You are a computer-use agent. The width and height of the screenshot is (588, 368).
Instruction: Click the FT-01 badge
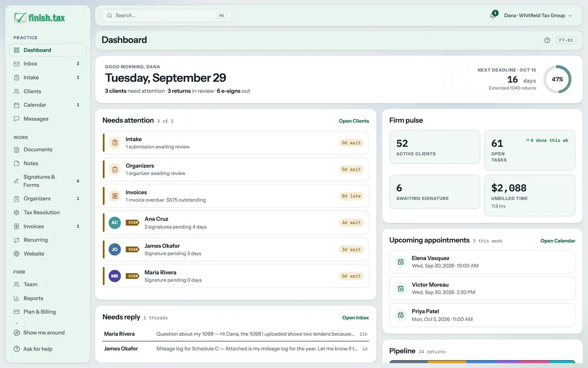[566, 40]
